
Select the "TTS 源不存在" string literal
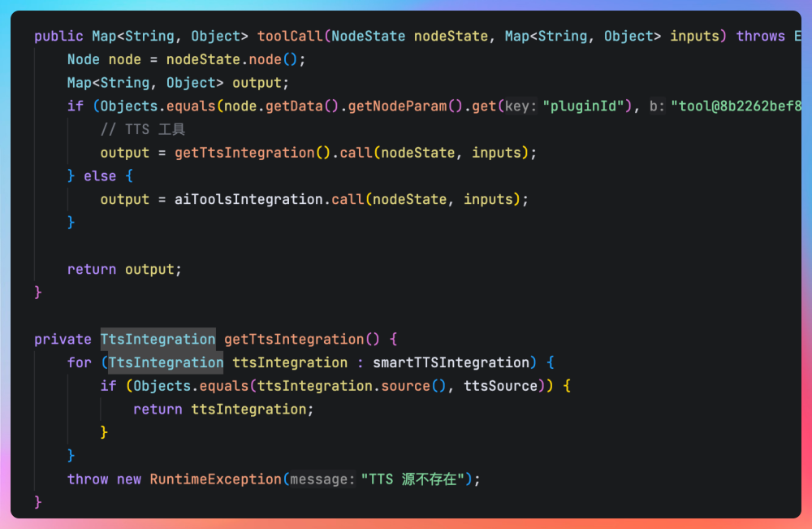[417, 479]
